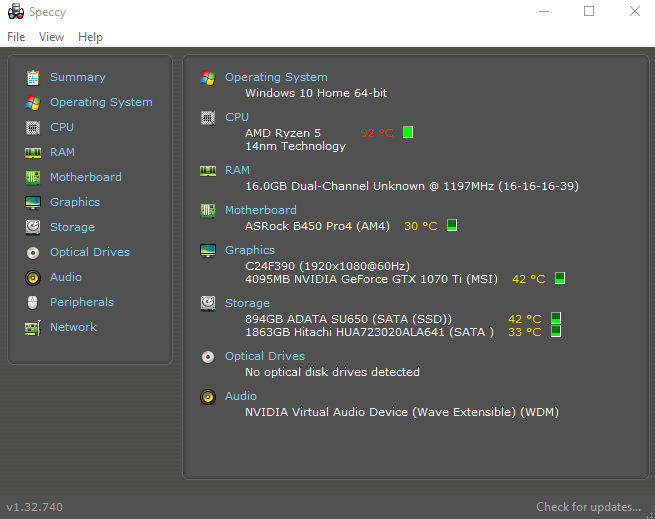Open the View menu
Image resolution: width=655 pixels, height=519 pixels.
click(x=51, y=37)
